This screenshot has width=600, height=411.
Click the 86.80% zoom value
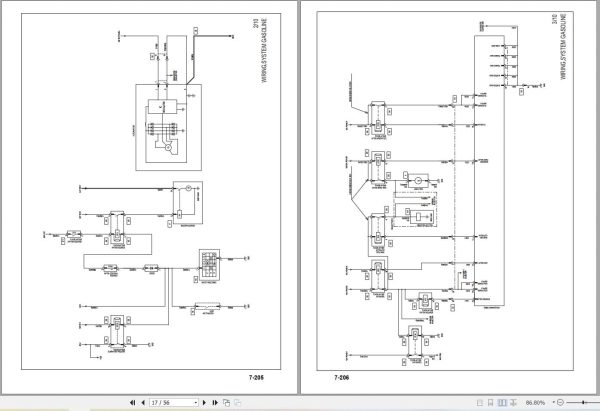tap(535, 403)
